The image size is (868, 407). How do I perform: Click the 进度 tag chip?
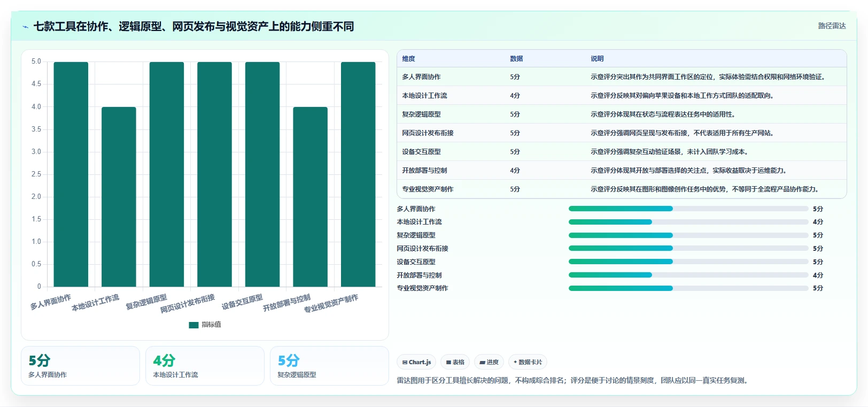click(x=489, y=362)
